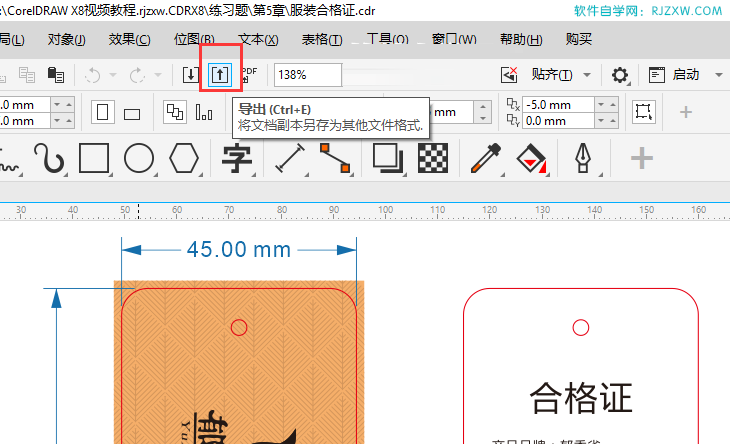
Task: Expand the Redo history dropdown arrow
Action: tap(158, 75)
